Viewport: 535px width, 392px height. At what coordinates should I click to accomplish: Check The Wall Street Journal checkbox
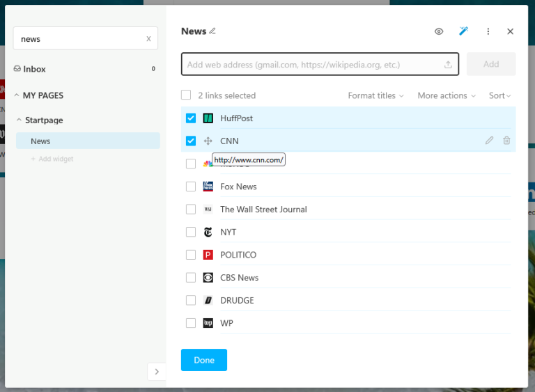[x=191, y=209]
